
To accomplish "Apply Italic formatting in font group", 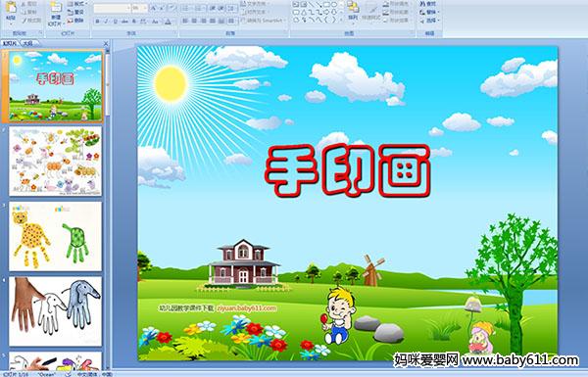I will point(106,22).
